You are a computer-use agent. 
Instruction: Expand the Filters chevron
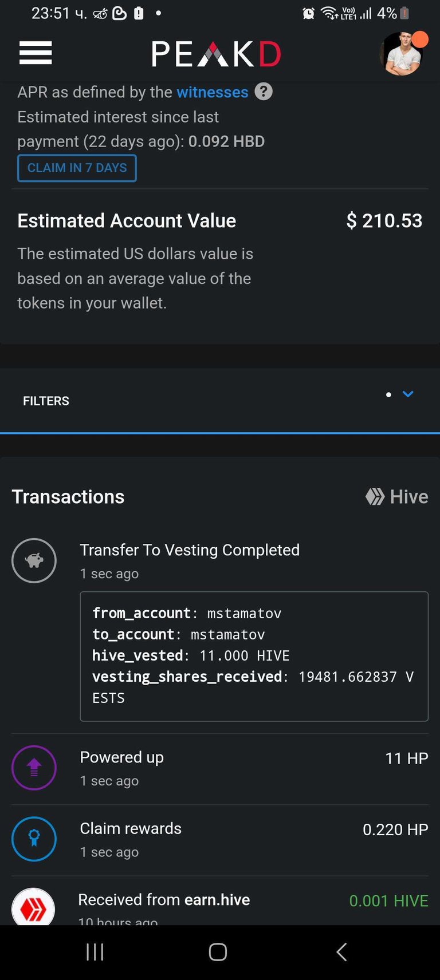(x=408, y=394)
